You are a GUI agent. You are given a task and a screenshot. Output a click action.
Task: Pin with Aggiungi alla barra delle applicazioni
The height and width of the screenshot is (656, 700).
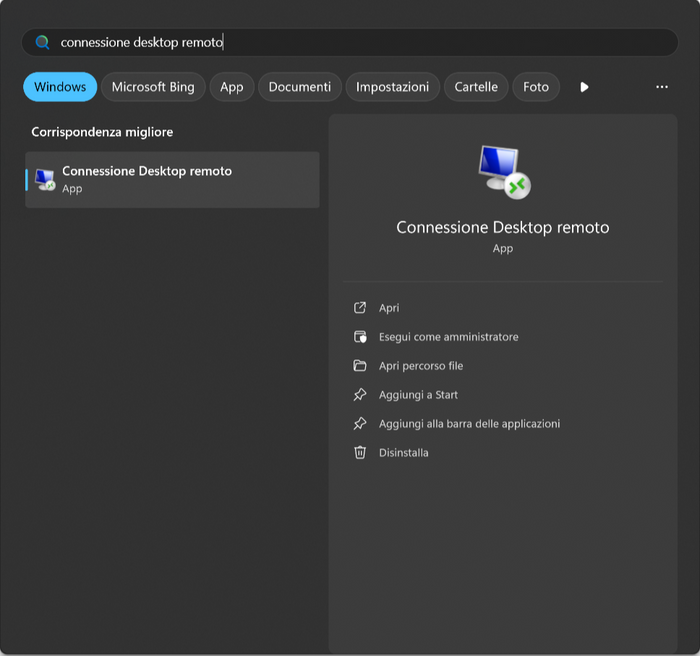click(x=469, y=424)
